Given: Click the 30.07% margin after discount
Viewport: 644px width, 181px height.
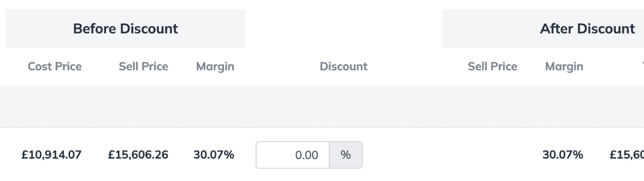Looking at the screenshot, I should [563, 155].
